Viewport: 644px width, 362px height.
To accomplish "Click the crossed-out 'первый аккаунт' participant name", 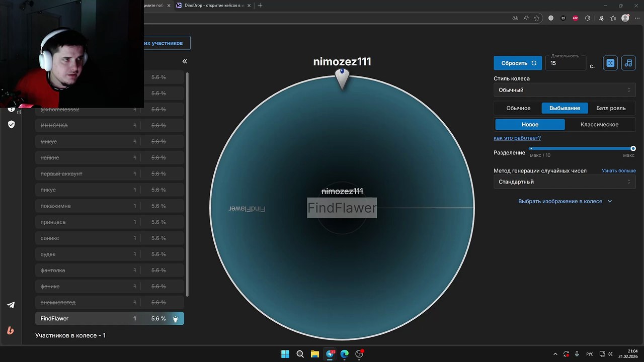I will [x=61, y=174].
